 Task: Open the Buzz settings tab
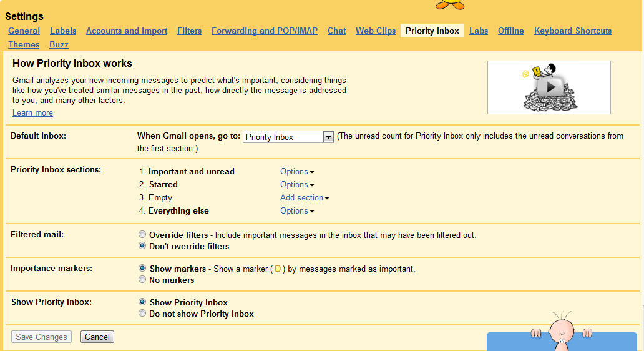(59, 44)
